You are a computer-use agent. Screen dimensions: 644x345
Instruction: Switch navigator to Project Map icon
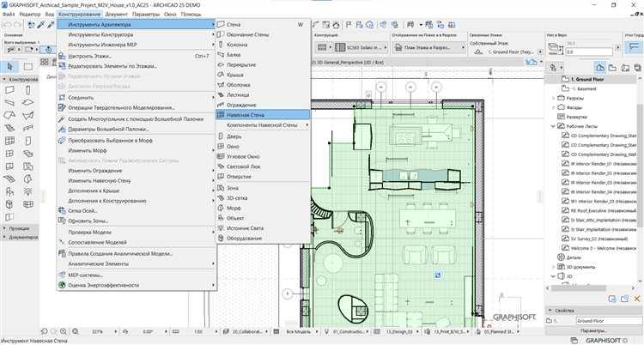pyautogui.click(x=599, y=67)
